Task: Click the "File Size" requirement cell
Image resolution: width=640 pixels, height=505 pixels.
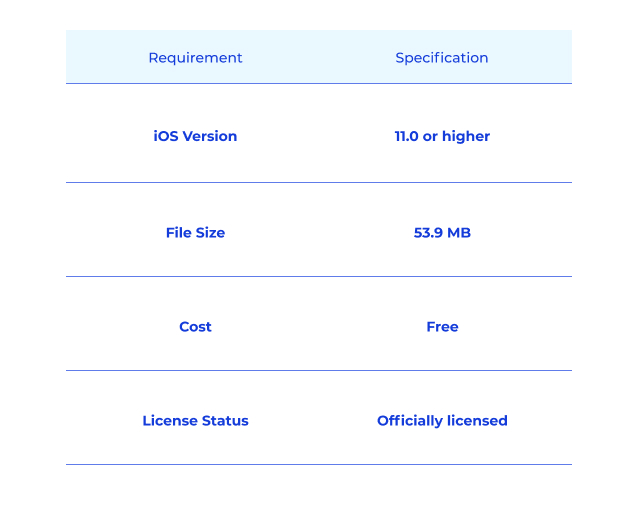Action: pyautogui.click(x=195, y=233)
